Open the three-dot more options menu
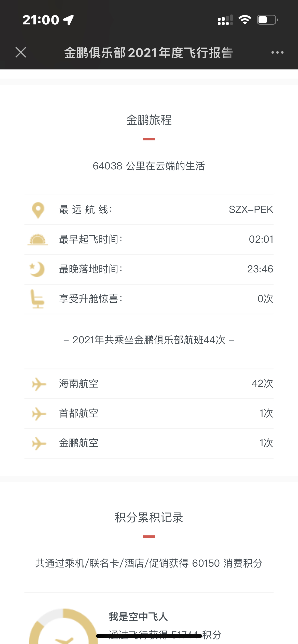The width and height of the screenshot is (298, 644). coord(277,52)
